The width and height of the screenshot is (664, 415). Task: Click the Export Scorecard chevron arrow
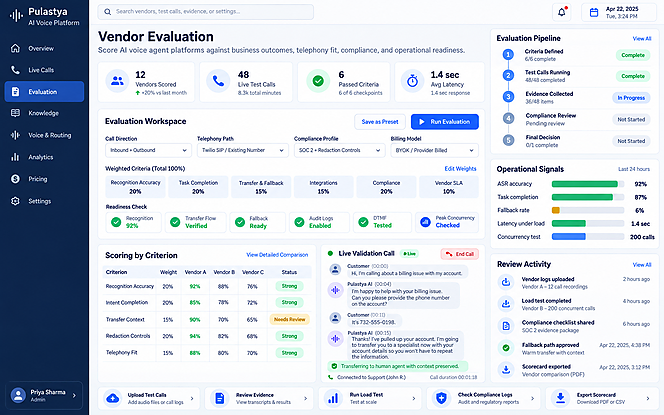647,398
